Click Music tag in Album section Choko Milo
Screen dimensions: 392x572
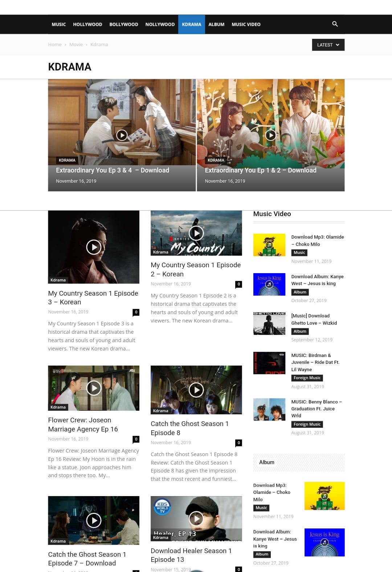261,508
